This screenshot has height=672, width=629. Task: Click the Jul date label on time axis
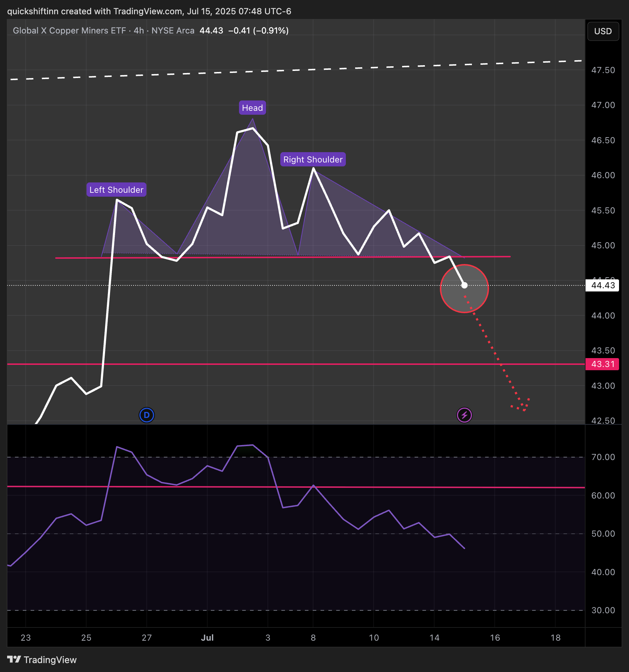tap(207, 638)
